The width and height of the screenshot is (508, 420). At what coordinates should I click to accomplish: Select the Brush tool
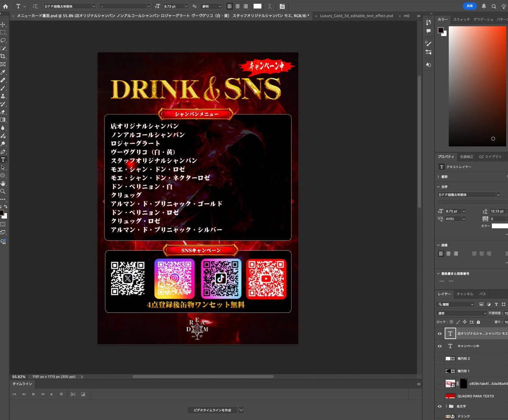(3, 88)
